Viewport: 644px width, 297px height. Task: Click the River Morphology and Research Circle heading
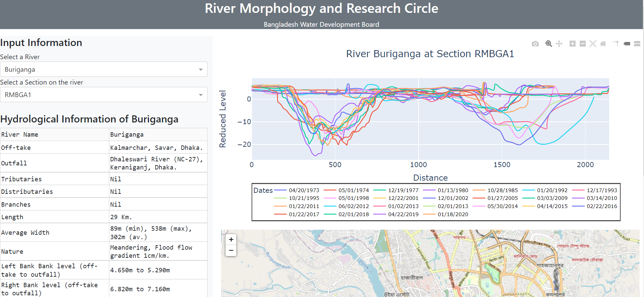(321, 8)
